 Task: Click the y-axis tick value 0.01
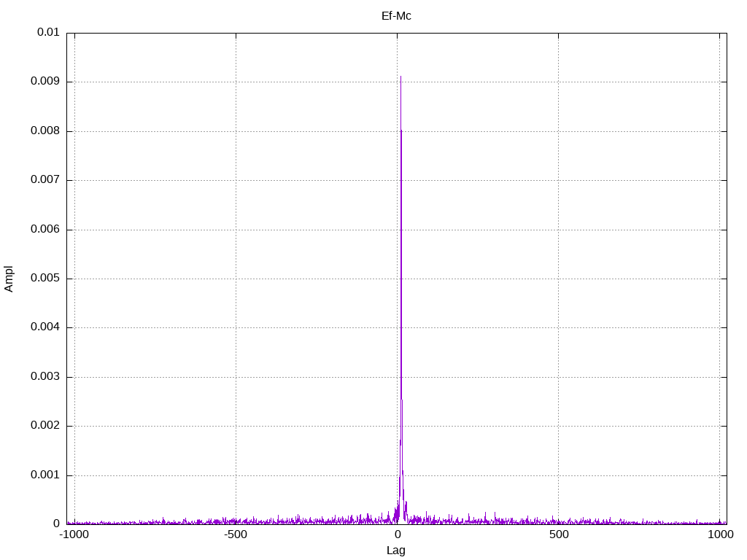48,32
